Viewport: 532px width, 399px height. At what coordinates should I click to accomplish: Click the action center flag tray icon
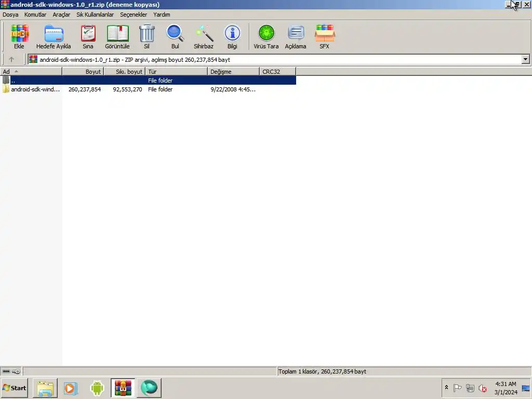pos(457,388)
